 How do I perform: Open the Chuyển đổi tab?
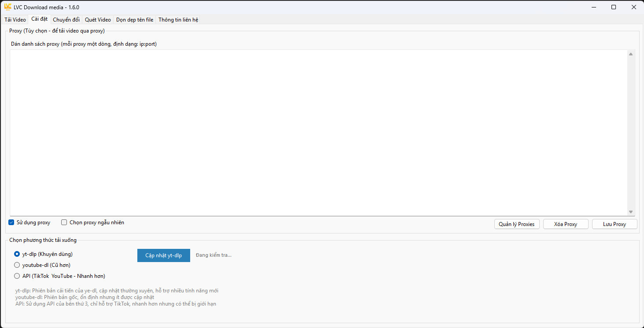click(66, 20)
